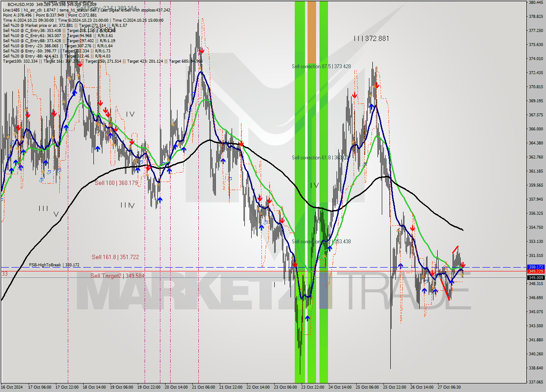The image size is (546, 392).
Task: Click the orange zone atop the middle green band
Action: (312, 32)
